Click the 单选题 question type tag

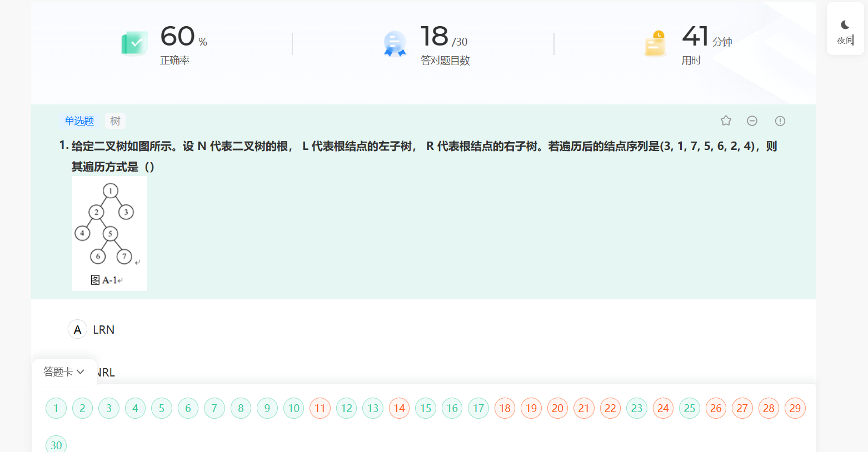point(79,120)
